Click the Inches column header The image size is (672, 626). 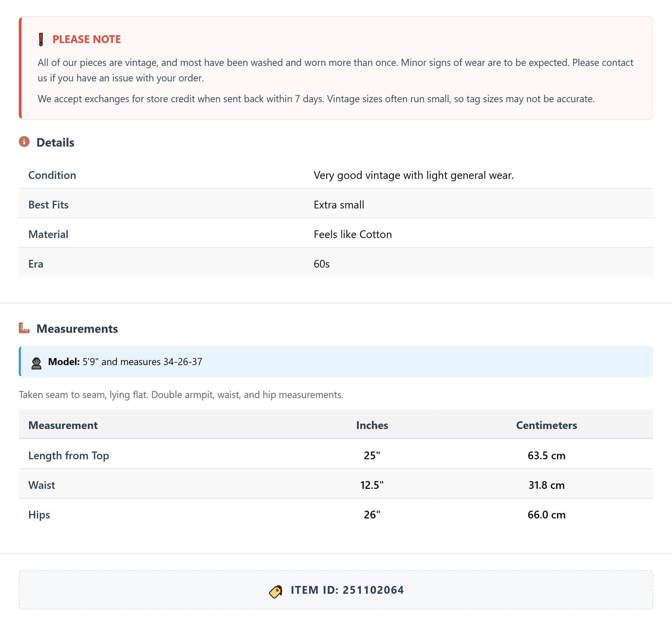pos(372,425)
